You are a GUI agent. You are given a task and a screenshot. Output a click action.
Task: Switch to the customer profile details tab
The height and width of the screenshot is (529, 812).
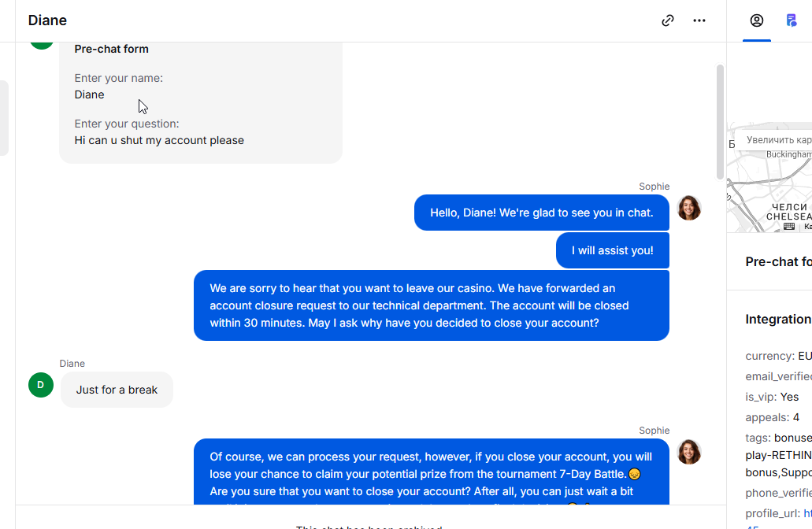coord(757,20)
